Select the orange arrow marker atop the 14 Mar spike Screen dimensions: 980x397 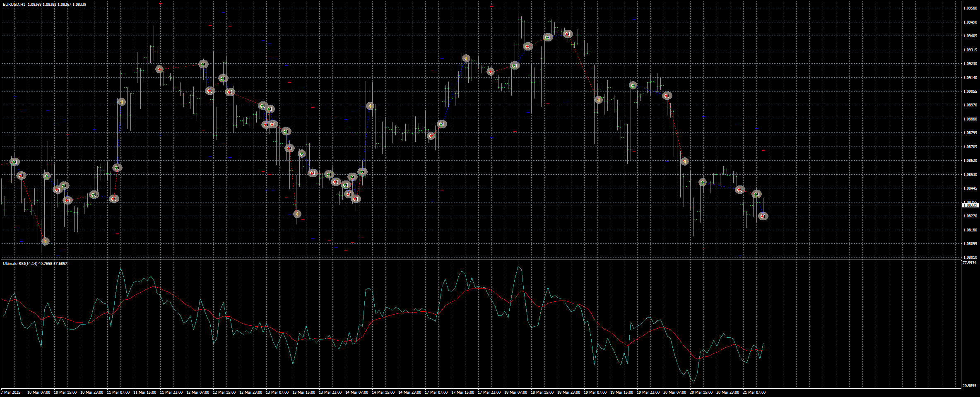click(370, 106)
